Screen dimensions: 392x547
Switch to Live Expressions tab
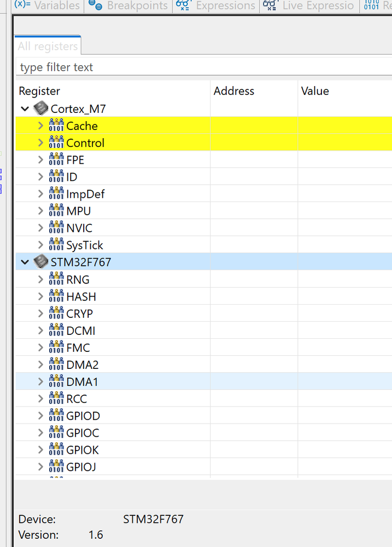[309, 6]
